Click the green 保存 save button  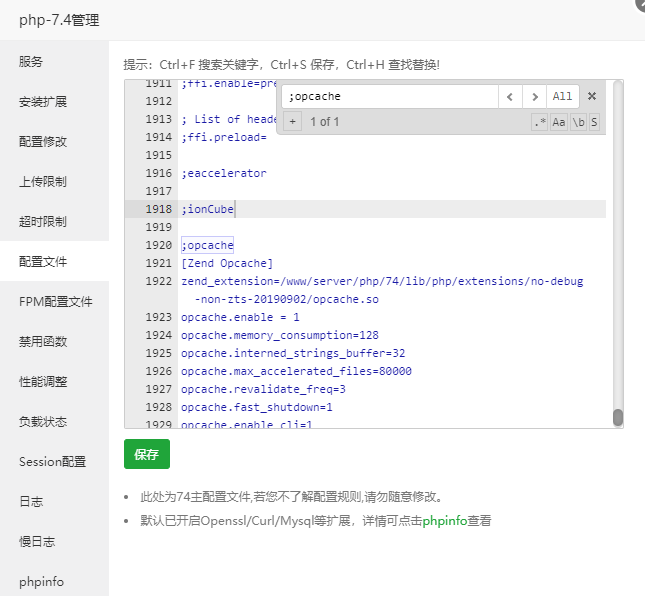point(147,454)
